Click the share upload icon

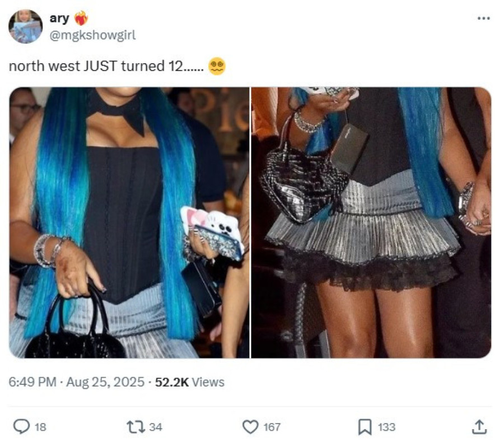(479, 427)
